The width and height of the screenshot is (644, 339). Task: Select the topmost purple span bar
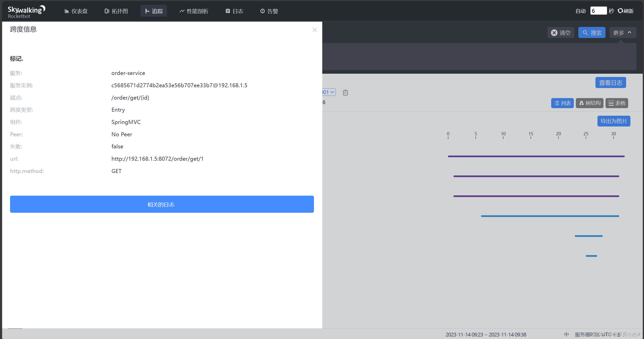[536, 156]
